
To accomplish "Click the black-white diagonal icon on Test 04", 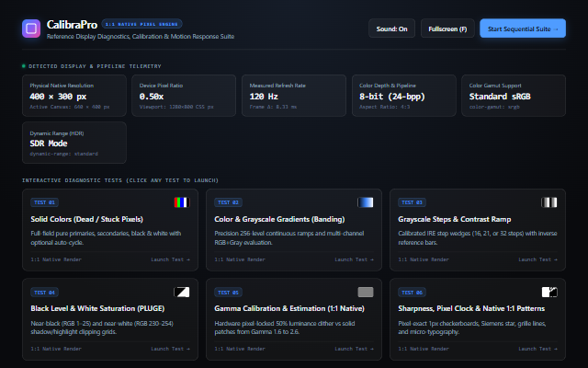I will click(x=182, y=292).
